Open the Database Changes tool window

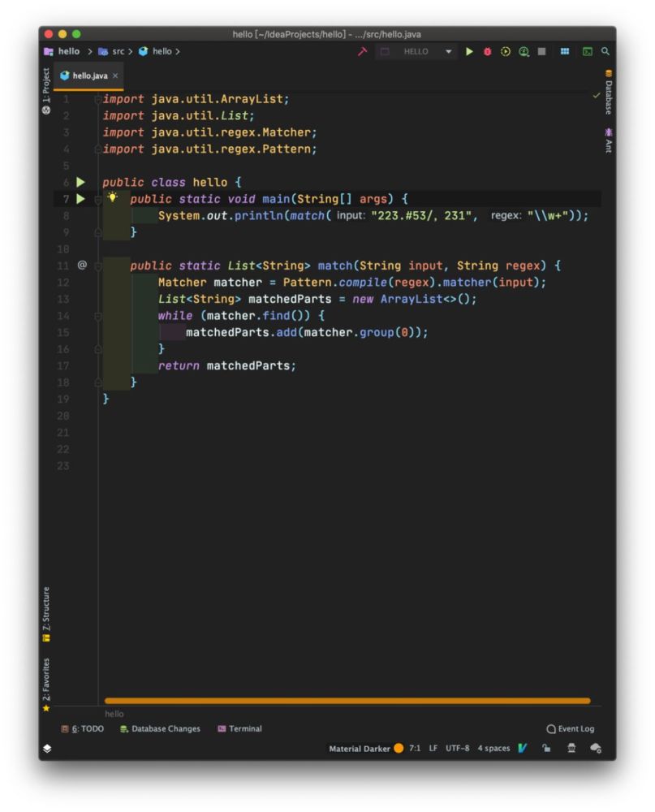160,728
